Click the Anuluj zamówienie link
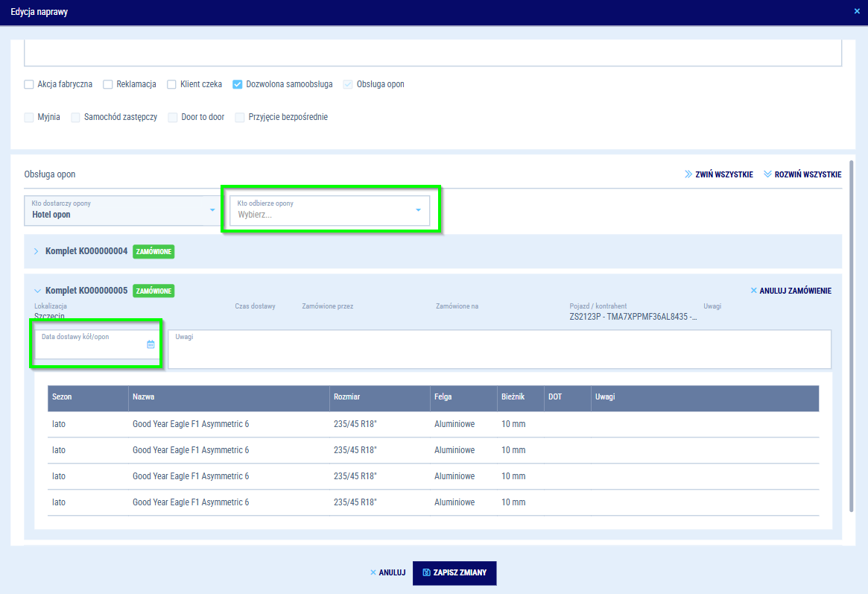 pyautogui.click(x=795, y=291)
